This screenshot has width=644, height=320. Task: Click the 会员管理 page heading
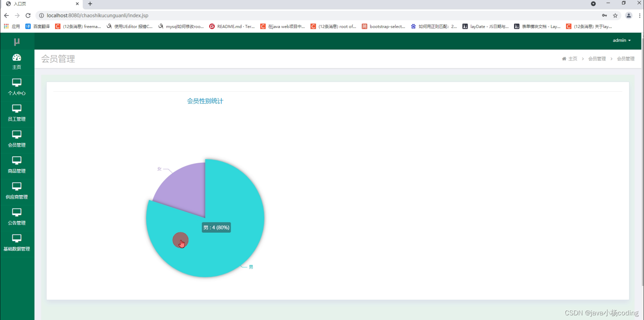click(x=58, y=59)
